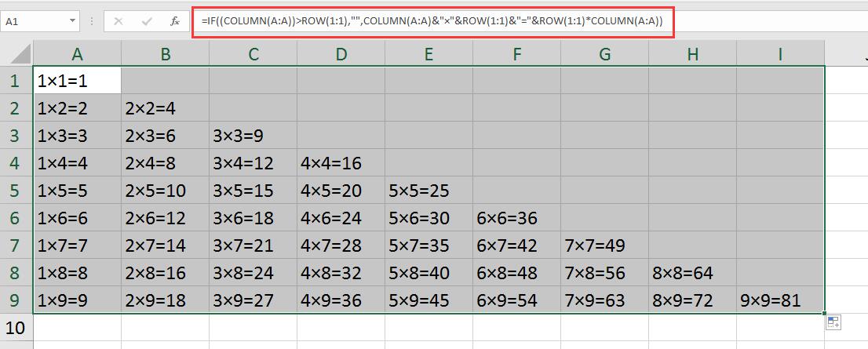
Task: Select column F header
Action: (x=517, y=53)
